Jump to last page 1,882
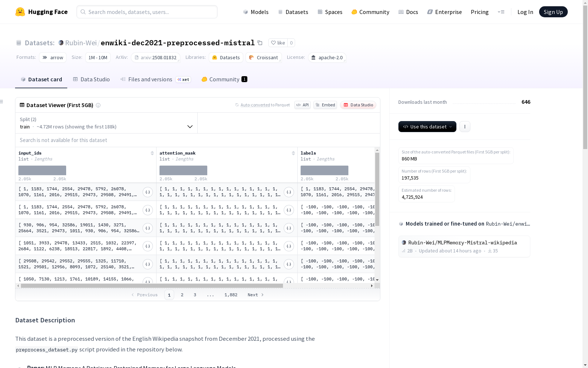 [x=231, y=295]
